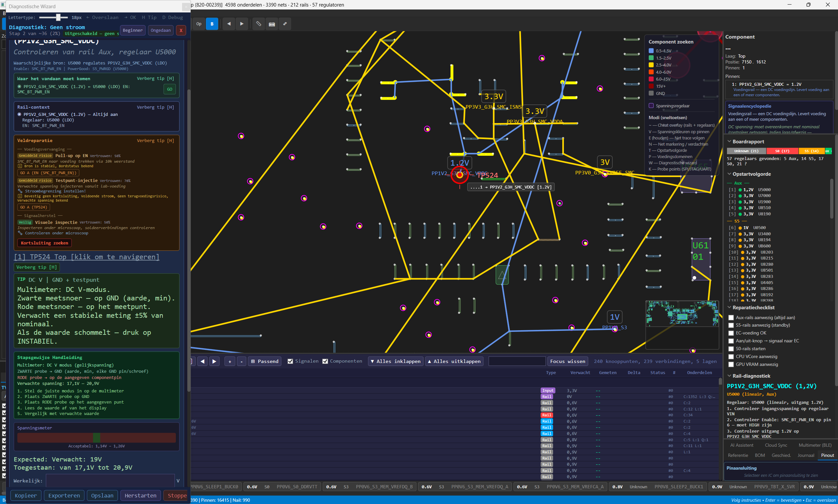The image size is (838, 504).
Task: Fit the board view using Passend
Action: [x=265, y=361]
